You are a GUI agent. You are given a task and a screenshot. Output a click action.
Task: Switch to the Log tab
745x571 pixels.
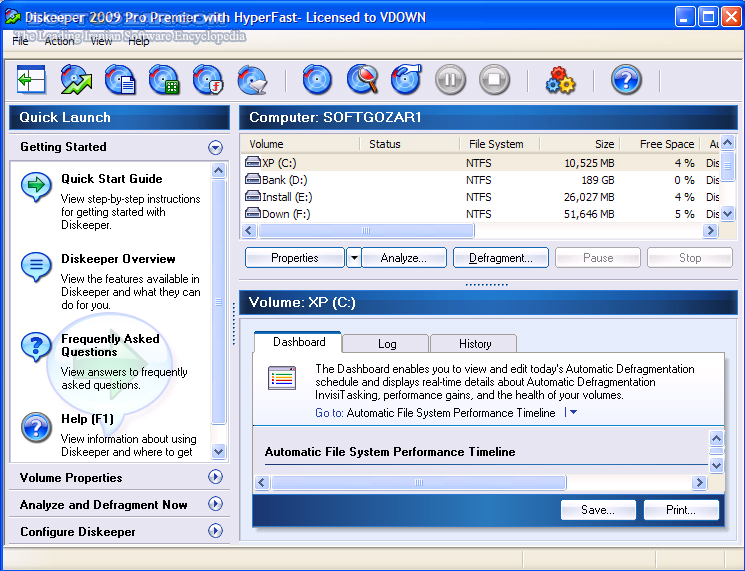[x=386, y=344]
